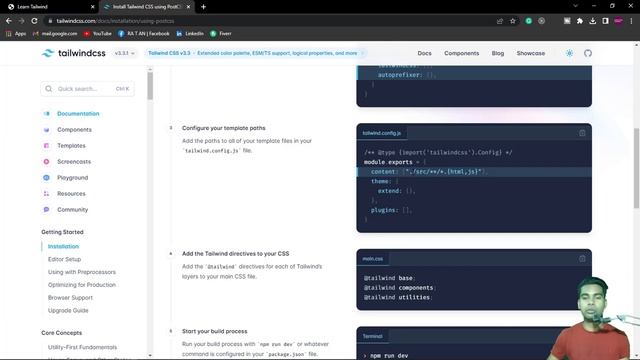This screenshot has width=640, height=360.
Task: Open a new browser tab
Action: coord(203,7)
